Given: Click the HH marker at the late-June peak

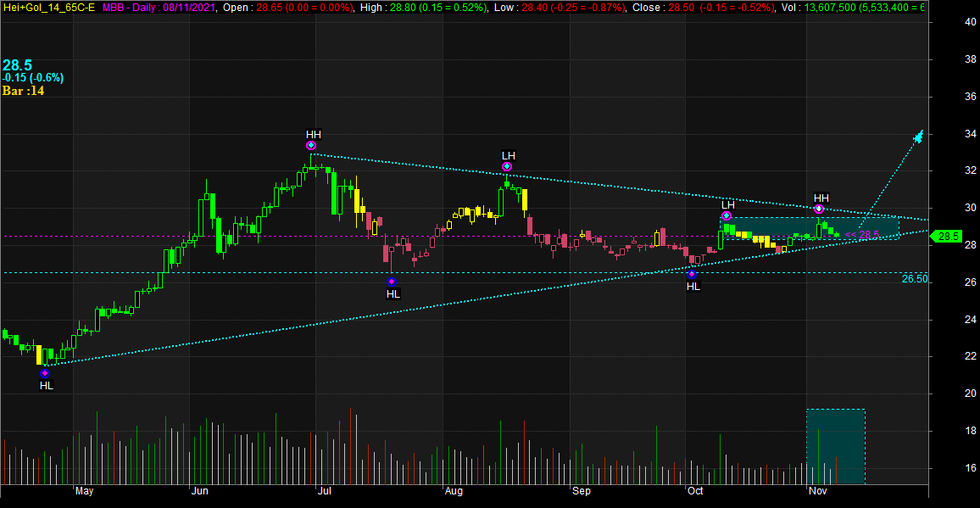Looking at the screenshot, I should (311, 146).
